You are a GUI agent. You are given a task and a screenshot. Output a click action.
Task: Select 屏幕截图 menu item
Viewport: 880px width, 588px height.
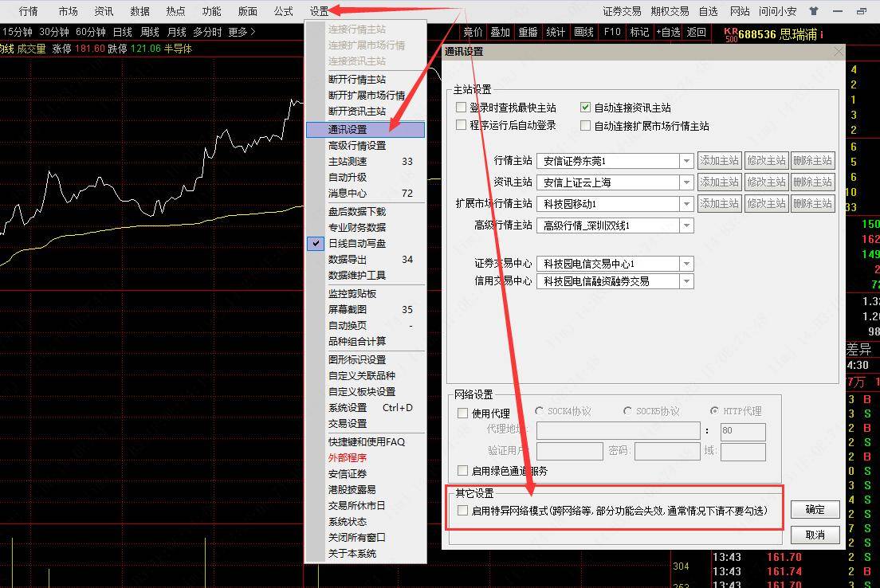(365, 310)
